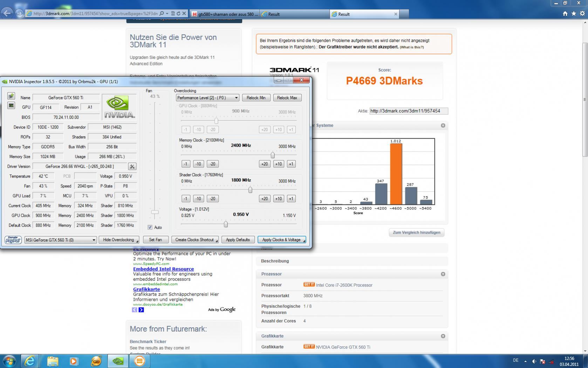Screen dimensions: 588x368
Task: Collapse the Grafikkarte section
Action: pos(443,336)
